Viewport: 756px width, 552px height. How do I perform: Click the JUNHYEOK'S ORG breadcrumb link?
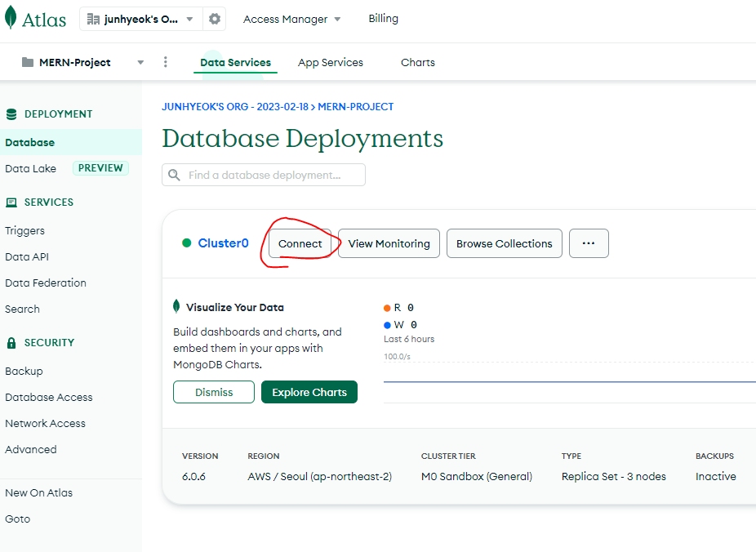click(x=235, y=106)
